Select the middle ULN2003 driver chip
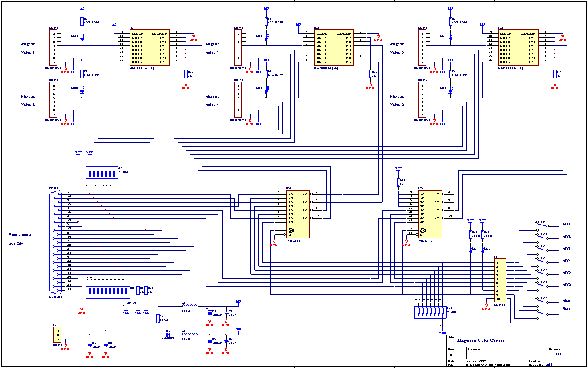The image size is (588, 368). (x=333, y=46)
